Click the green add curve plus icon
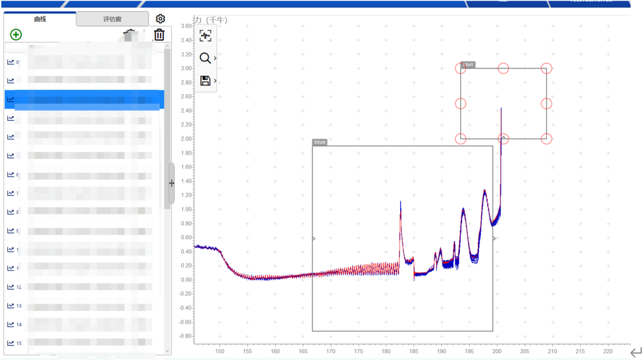 [16, 35]
